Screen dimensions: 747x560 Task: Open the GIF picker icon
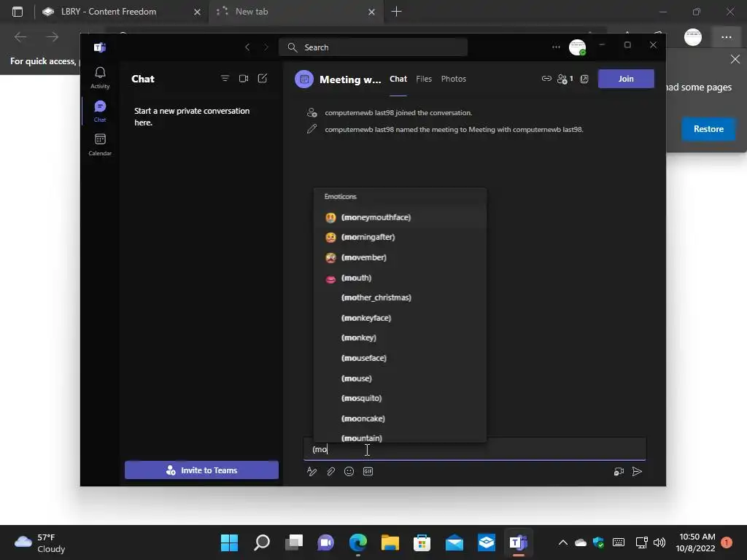coord(368,472)
